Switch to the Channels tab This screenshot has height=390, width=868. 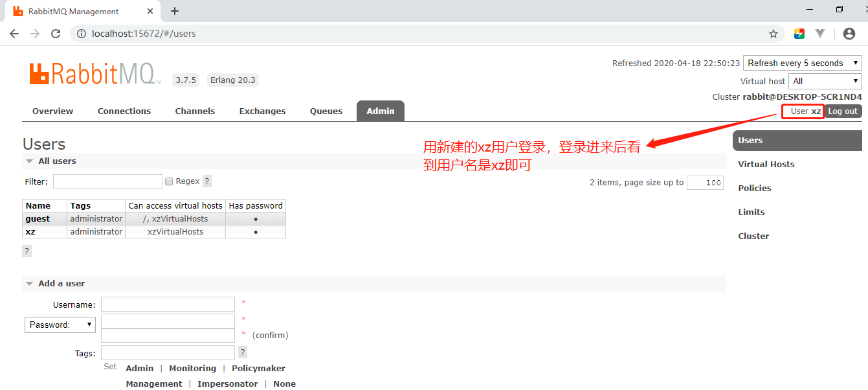tap(195, 111)
